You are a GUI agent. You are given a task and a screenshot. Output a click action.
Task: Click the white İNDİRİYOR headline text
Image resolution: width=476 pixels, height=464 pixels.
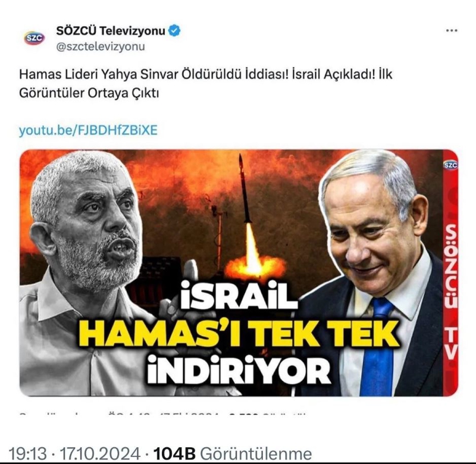pyautogui.click(x=239, y=370)
